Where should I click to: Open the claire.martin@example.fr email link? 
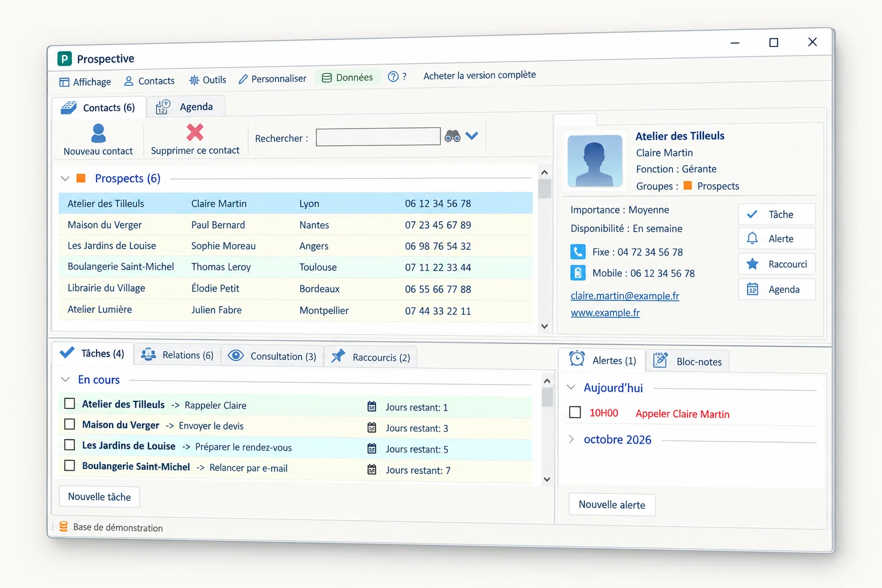click(x=625, y=296)
